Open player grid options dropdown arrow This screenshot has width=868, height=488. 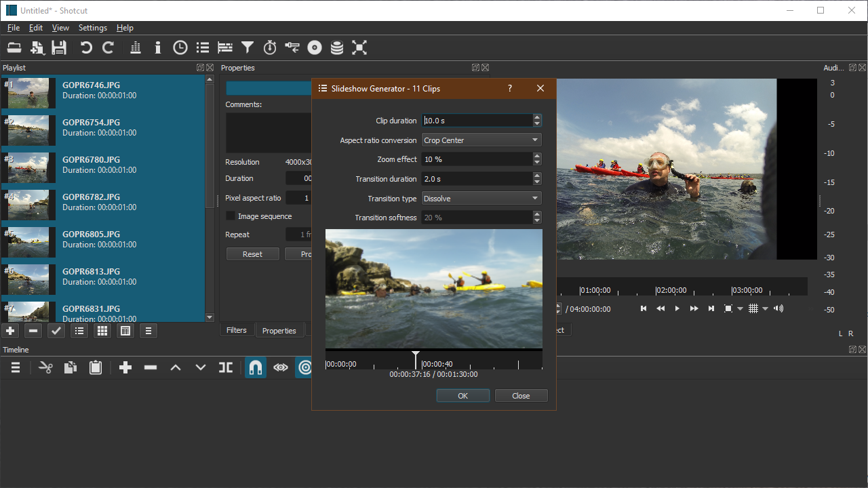(766, 309)
